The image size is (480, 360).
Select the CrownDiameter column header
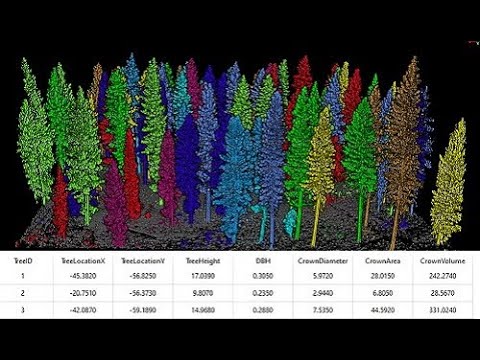(x=323, y=261)
